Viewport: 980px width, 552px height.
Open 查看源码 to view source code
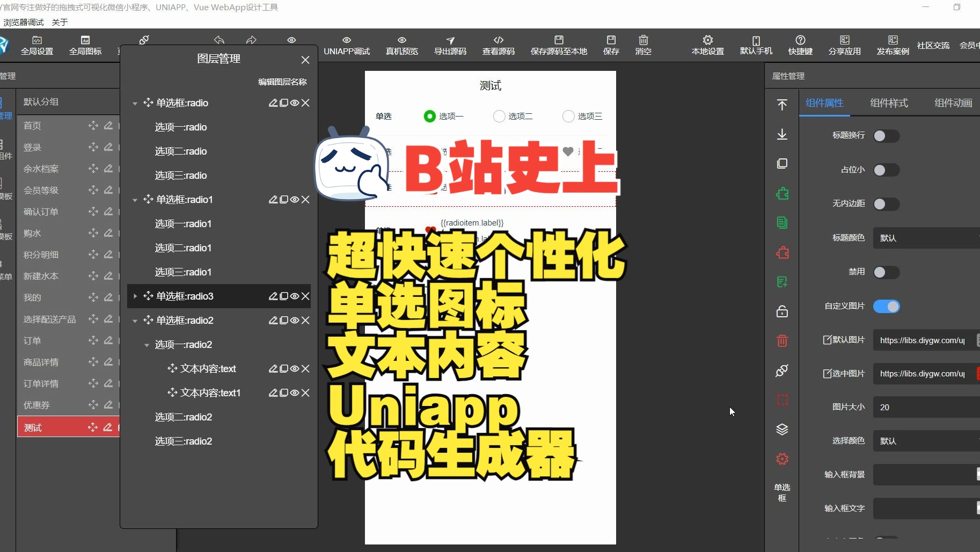(x=498, y=45)
